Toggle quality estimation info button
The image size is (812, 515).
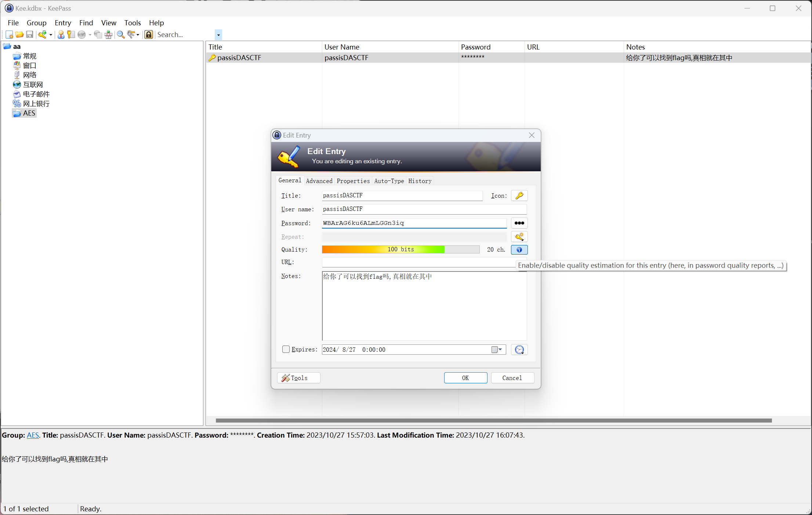[519, 250]
